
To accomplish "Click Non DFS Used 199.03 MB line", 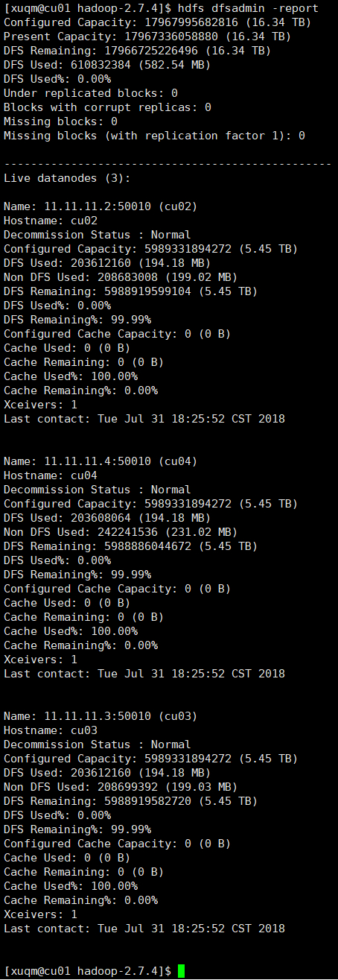I will coord(121,787).
